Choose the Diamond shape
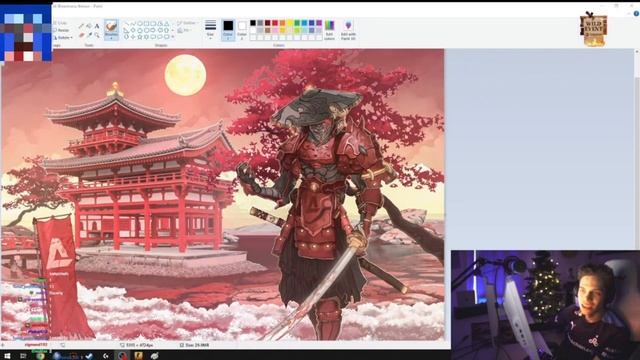640x360 pixels. click(x=133, y=30)
